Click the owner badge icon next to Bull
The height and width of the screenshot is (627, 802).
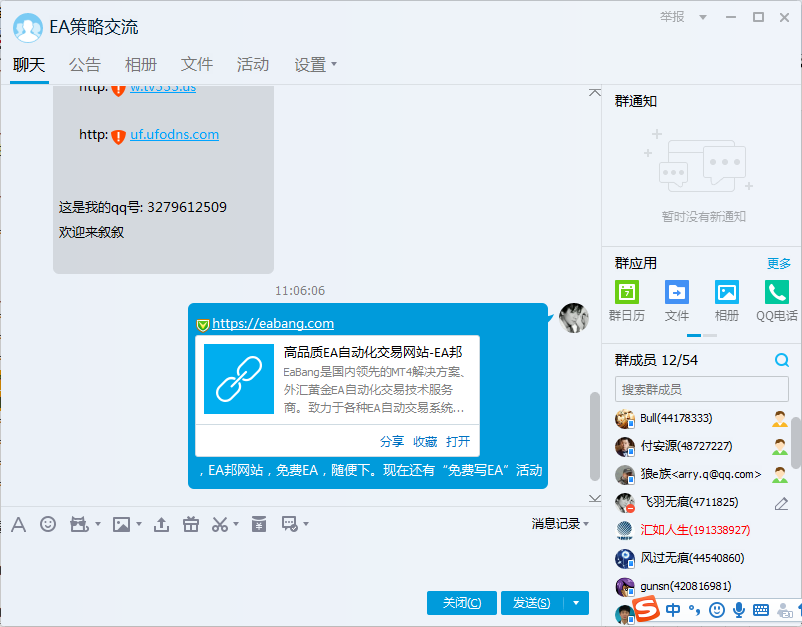[x=780, y=418]
